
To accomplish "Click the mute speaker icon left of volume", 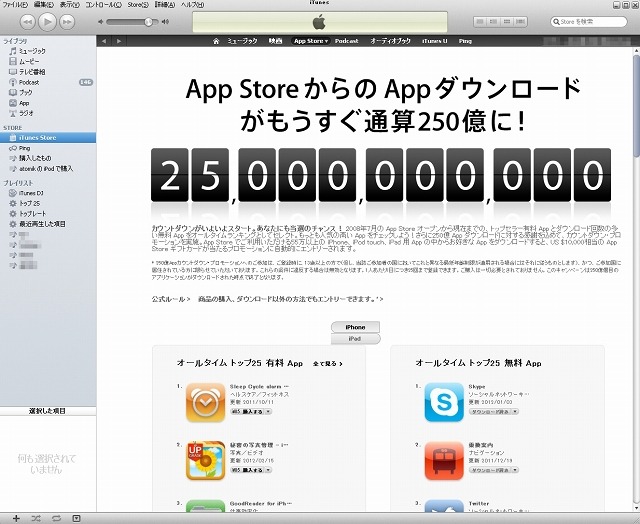I will pyautogui.click(x=101, y=22).
